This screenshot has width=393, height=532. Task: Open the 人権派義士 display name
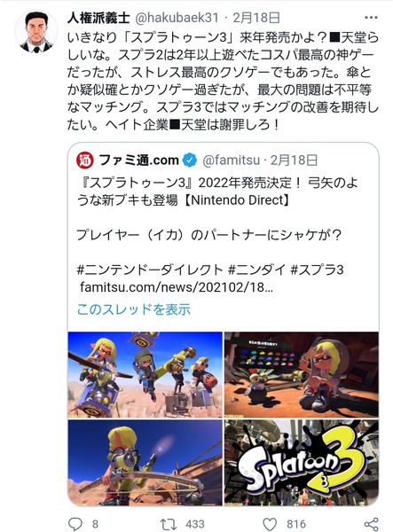[98, 18]
